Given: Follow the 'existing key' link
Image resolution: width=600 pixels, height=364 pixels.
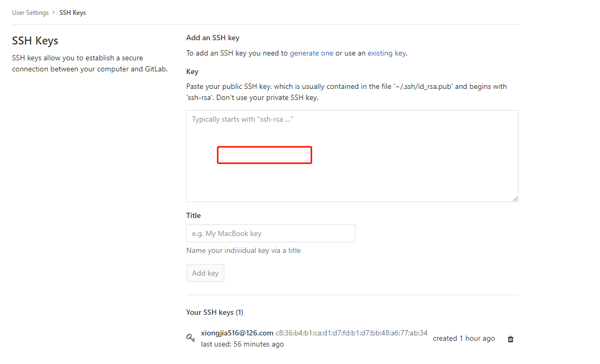Looking at the screenshot, I should pyautogui.click(x=386, y=53).
